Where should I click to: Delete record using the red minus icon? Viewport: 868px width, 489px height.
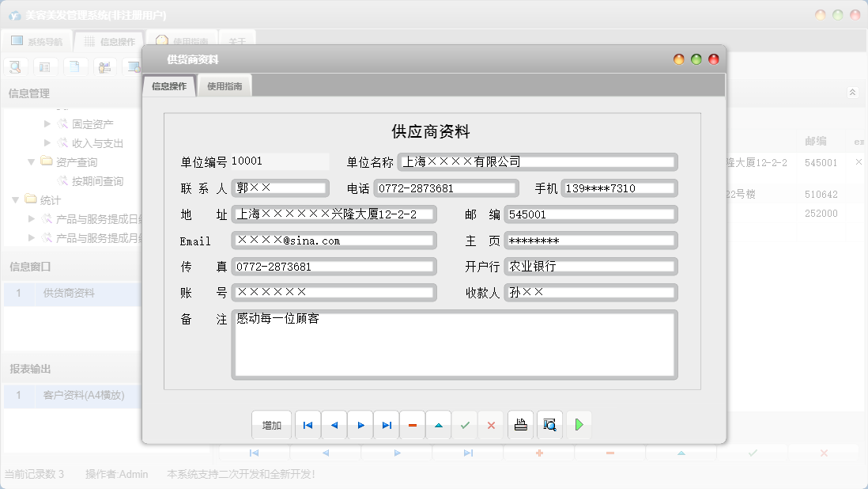tap(413, 426)
